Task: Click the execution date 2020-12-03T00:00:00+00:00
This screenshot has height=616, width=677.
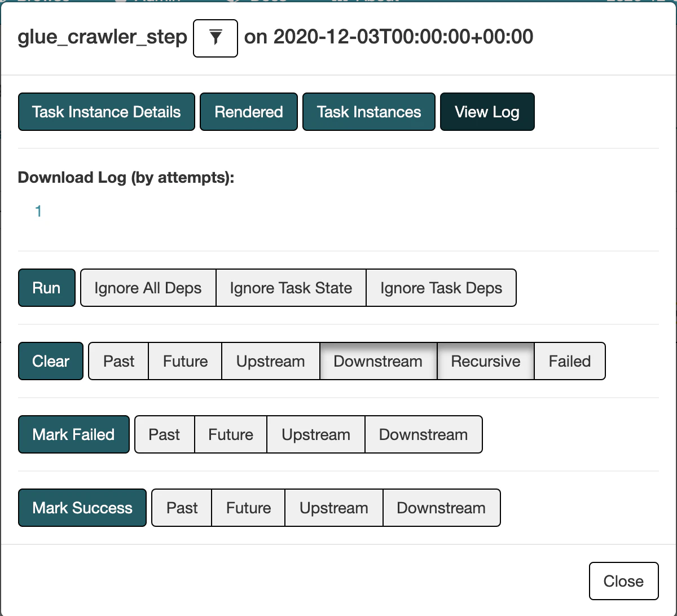Action: coord(403,37)
